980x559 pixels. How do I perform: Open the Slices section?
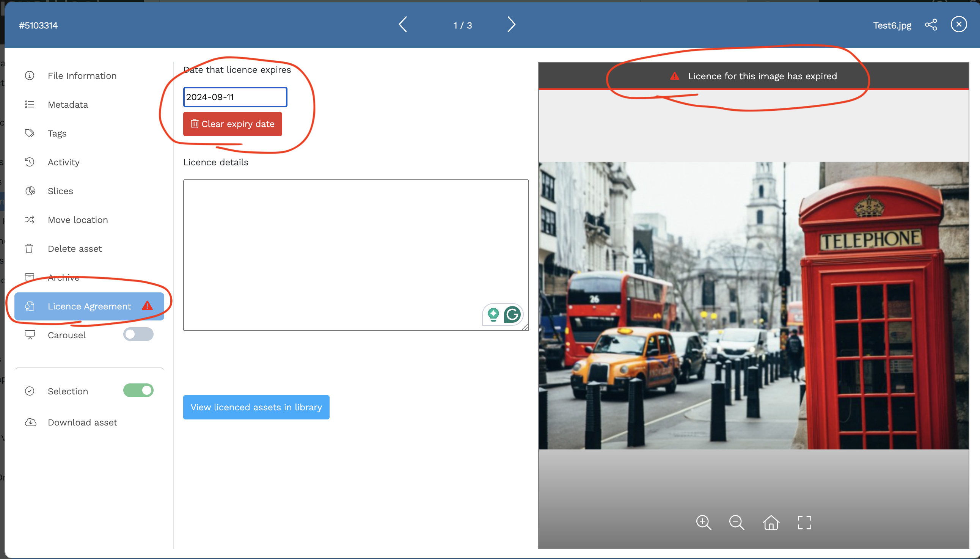[60, 191]
